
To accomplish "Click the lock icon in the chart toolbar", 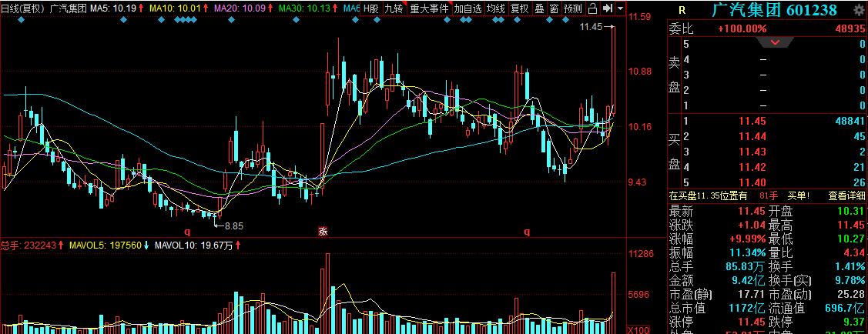I will pyautogui.click(x=592, y=8).
